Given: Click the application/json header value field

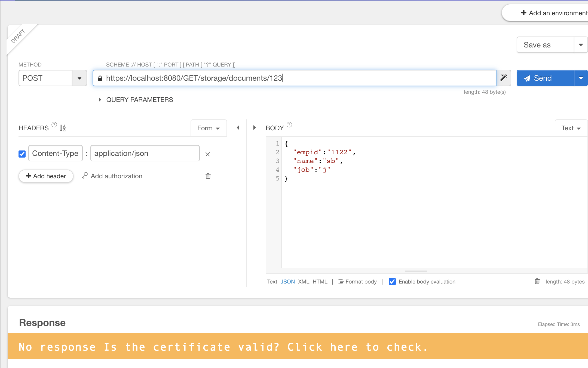Looking at the screenshot, I should pos(145,153).
